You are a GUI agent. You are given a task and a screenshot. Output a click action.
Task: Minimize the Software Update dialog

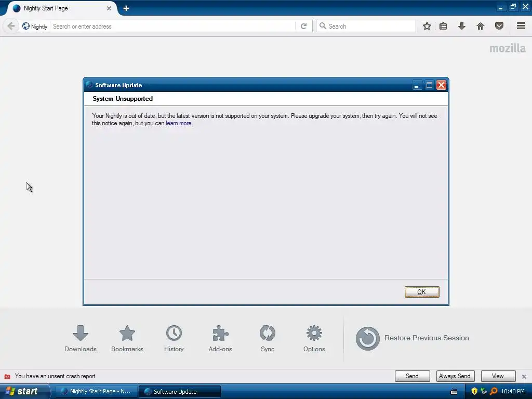point(417,85)
